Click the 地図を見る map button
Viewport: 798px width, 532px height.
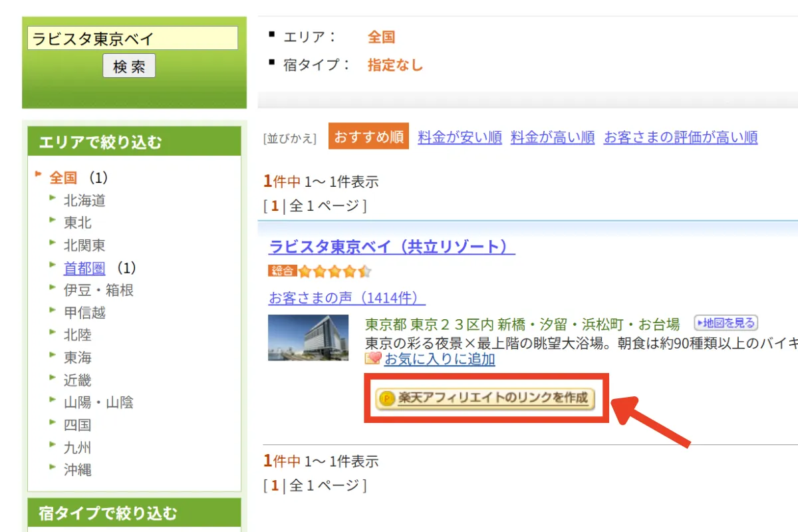coord(726,323)
